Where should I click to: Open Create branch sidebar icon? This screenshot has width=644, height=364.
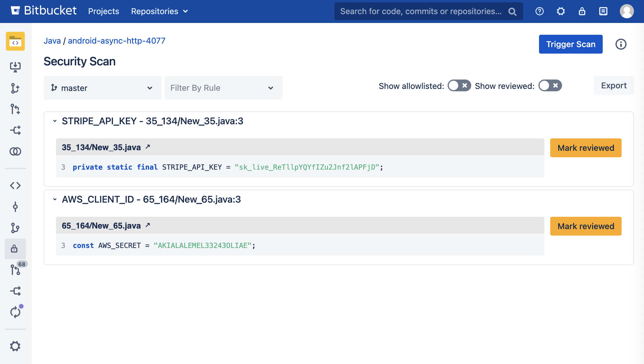15,88
